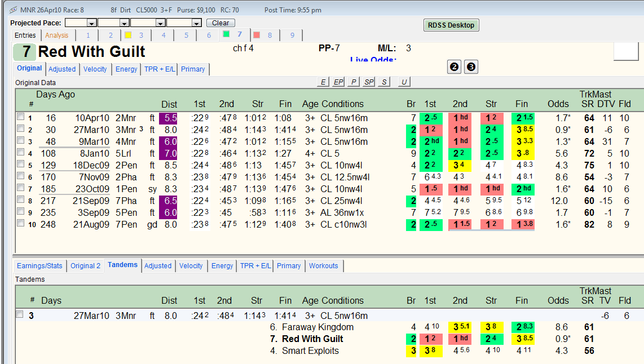Open the lower Adjusted tab
Screen dimensions: 644x364
tap(158, 265)
